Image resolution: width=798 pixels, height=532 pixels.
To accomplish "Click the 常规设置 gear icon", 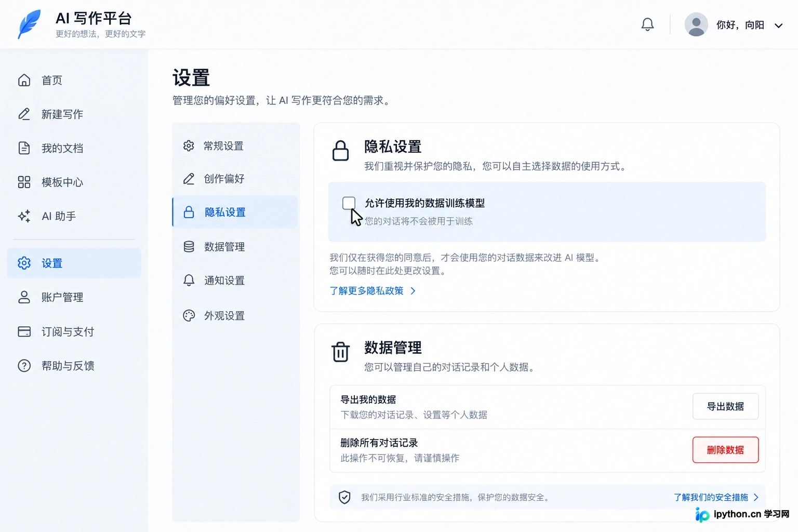I will tap(189, 145).
